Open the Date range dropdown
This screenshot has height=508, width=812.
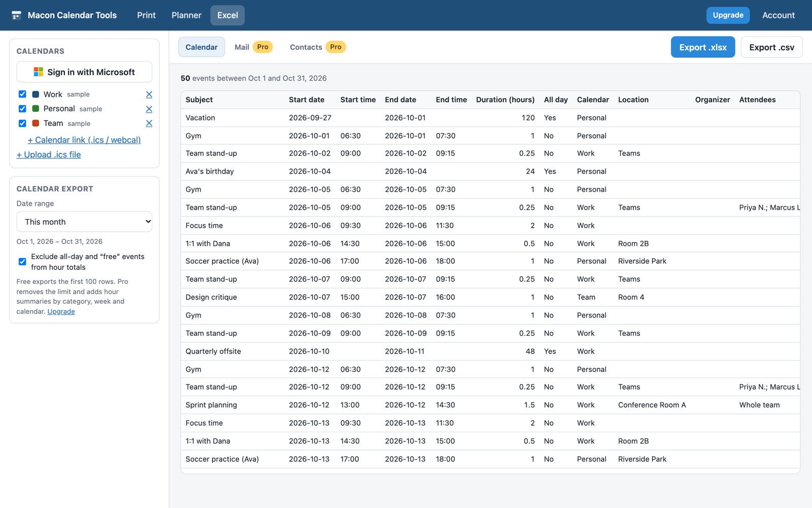84,221
